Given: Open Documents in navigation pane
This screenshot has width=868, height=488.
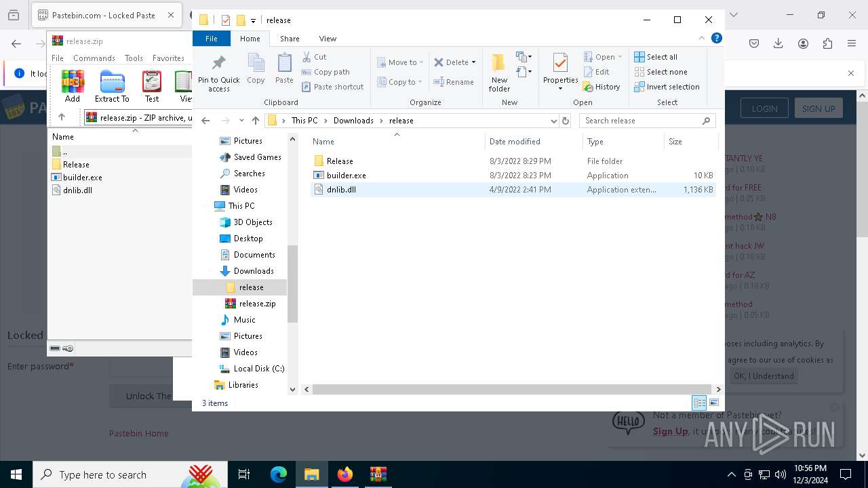Looking at the screenshot, I should click(x=248, y=255).
